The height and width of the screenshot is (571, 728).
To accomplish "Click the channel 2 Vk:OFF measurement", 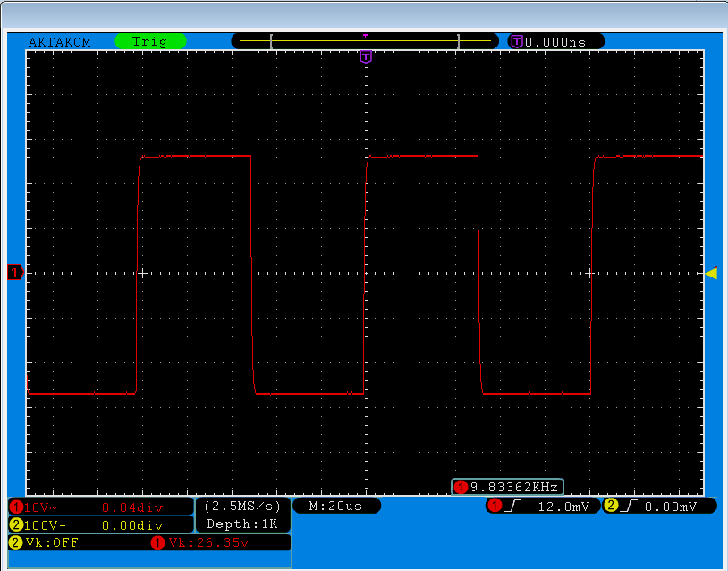I will pyautogui.click(x=52, y=542).
